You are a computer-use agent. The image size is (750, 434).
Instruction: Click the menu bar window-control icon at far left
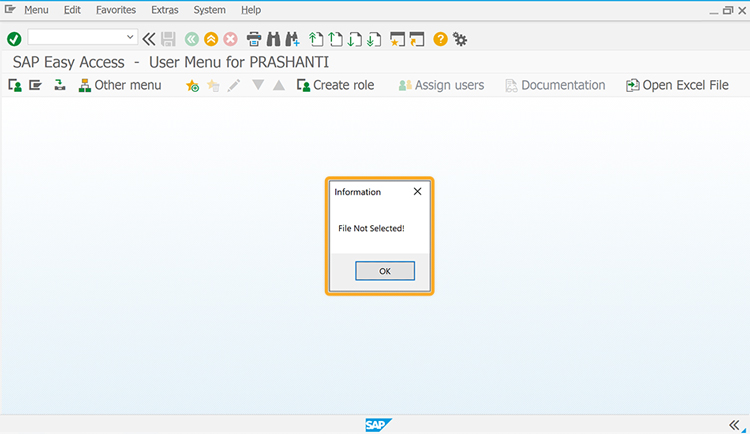point(10,9)
